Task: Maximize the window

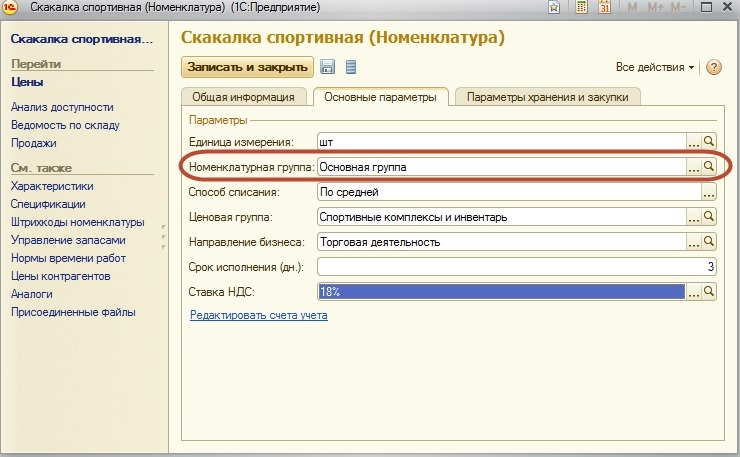Action: pyautogui.click(x=706, y=7)
